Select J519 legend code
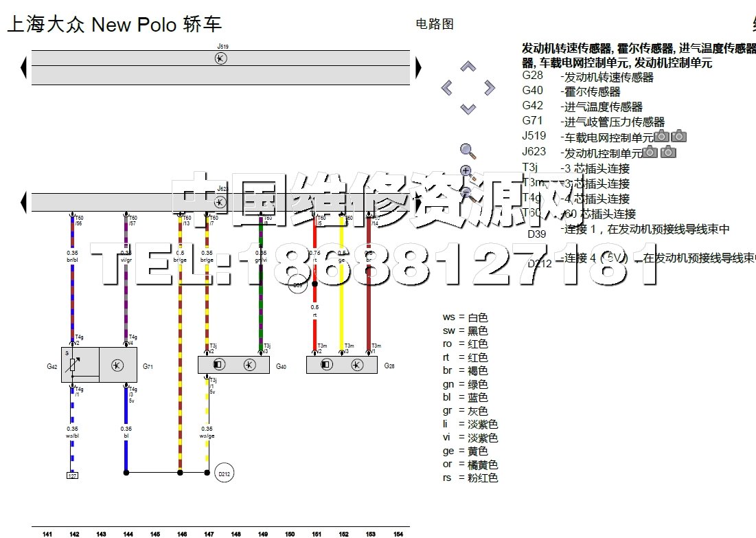 (x=534, y=136)
